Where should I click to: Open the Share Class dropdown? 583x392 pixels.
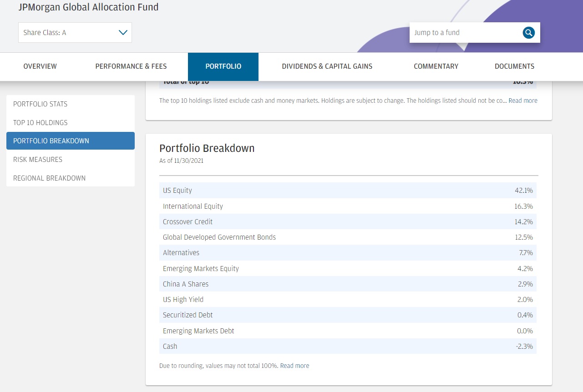[75, 33]
